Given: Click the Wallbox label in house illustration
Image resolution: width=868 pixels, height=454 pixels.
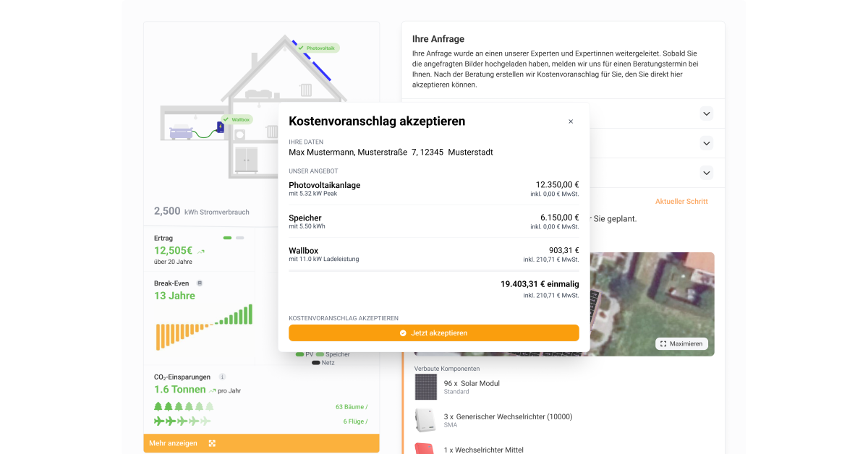Looking at the screenshot, I should point(237,119).
